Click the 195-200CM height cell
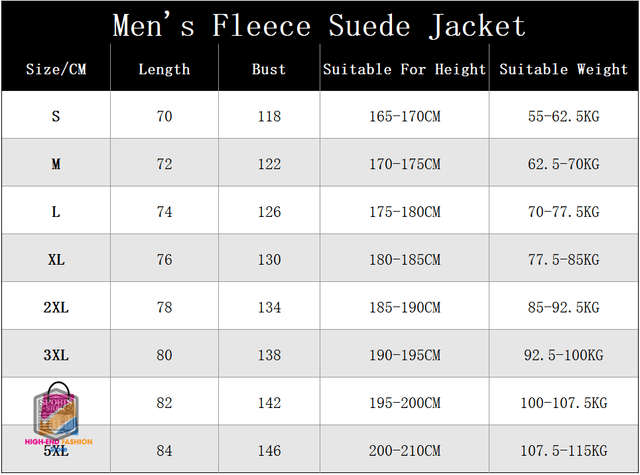 coord(404,403)
